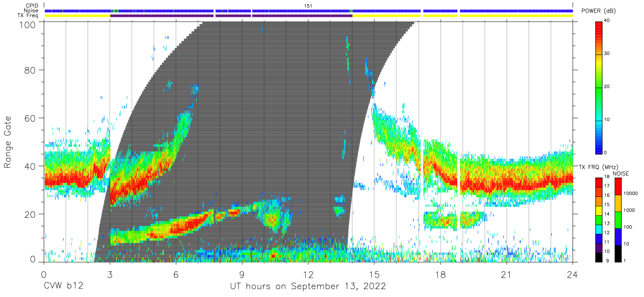Click the CPID label at top left
Image resolution: width=644 pixels, height=297 pixels.
coord(32,6)
